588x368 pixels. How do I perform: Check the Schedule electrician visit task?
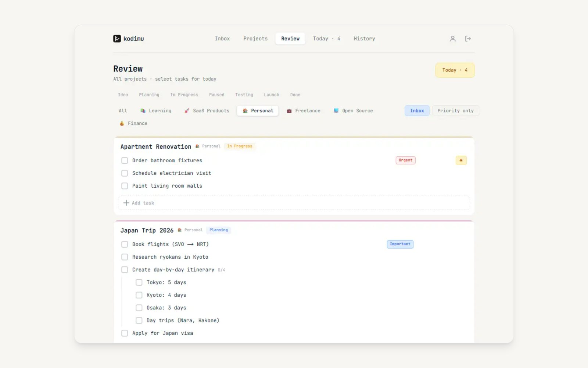[125, 173]
